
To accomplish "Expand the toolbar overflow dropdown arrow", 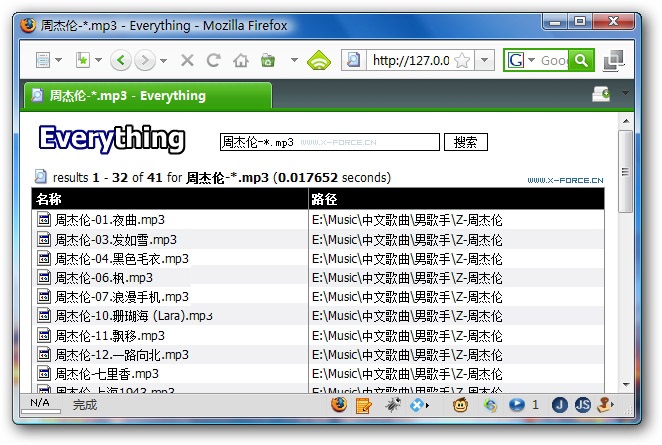I will click(294, 60).
